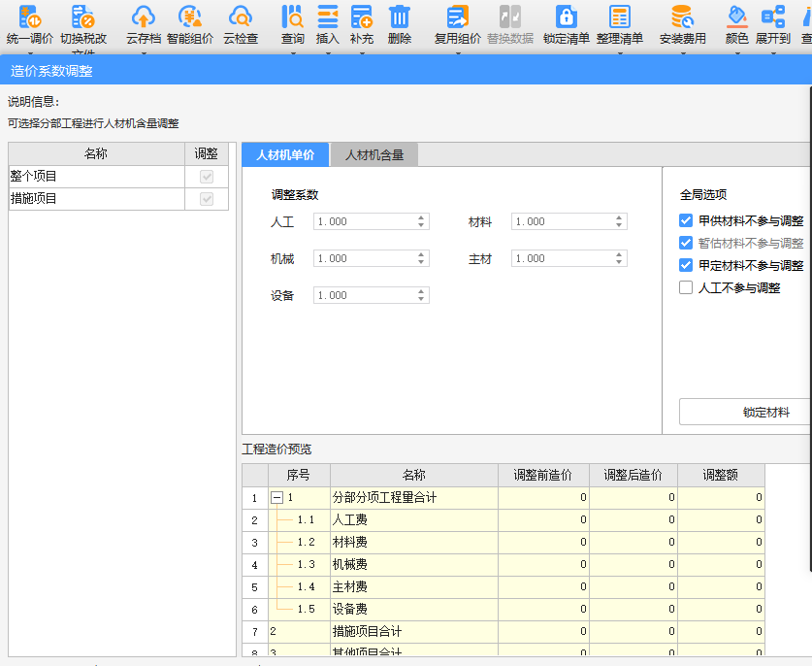This screenshot has height=666, width=812.
Task: Toggle 措施项目 adjust checkbox
Action: click(x=207, y=199)
